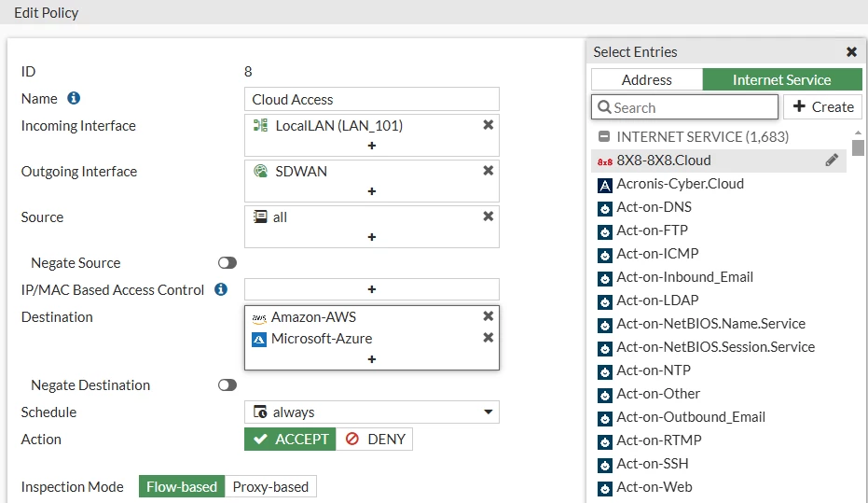Click the IP/MAC Based Access Control info icon

pos(221,289)
